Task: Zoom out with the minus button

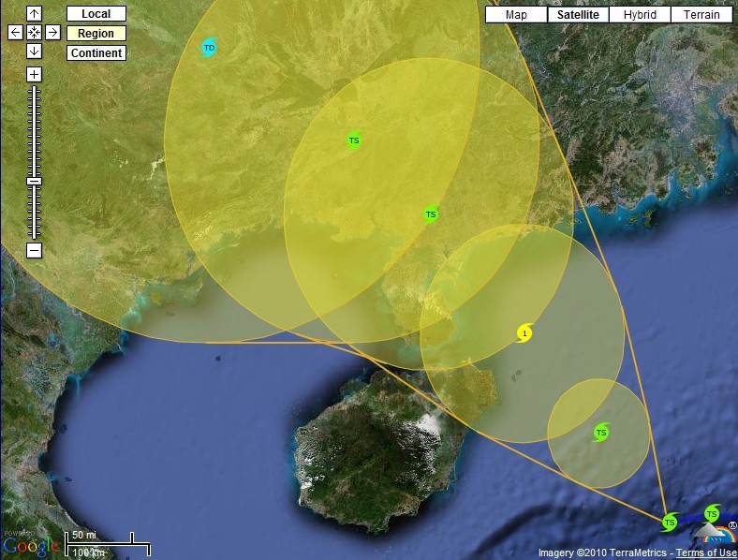Action: (34, 250)
